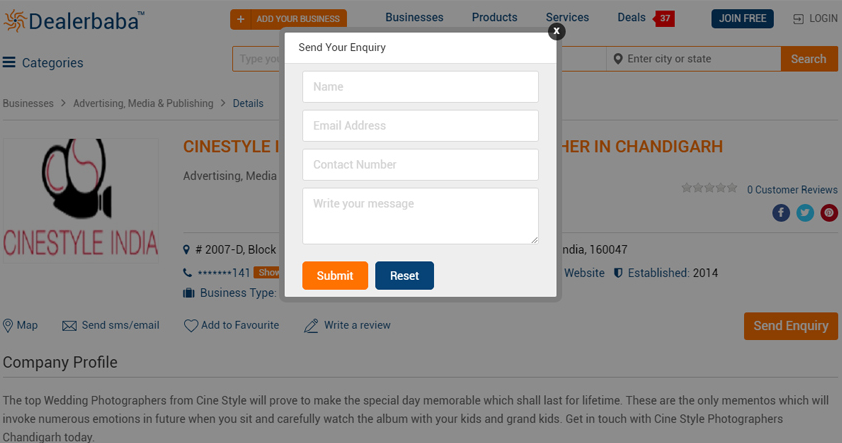Viewport: 842px width, 443px height.
Task: Open the Map location icon
Action: point(8,325)
